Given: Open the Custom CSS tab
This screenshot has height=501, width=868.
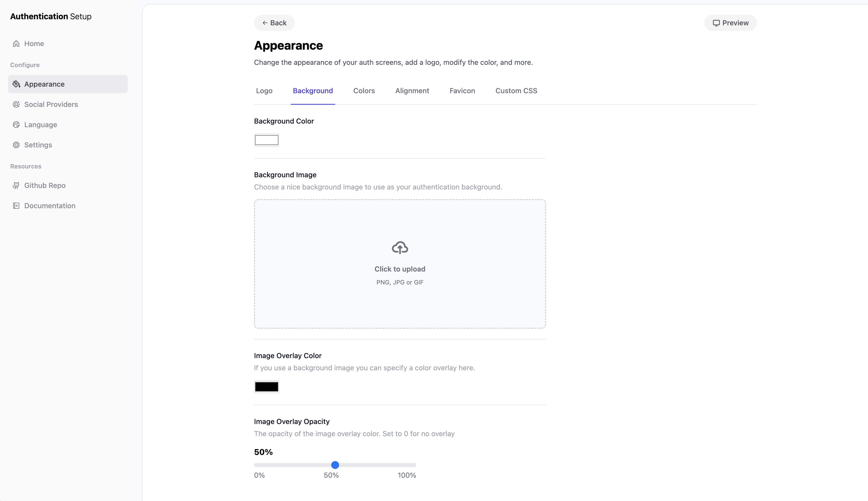Looking at the screenshot, I should [516, 91].
